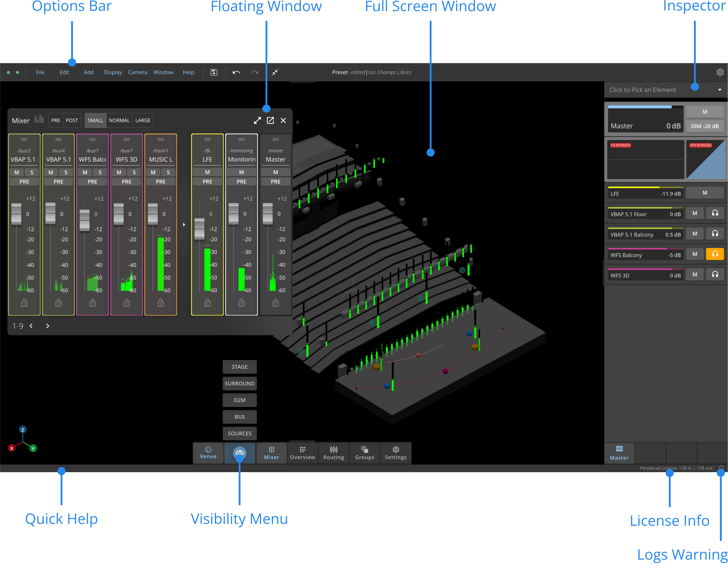
Task: Go to next mixer strip page
Action: tap(47, 326)
